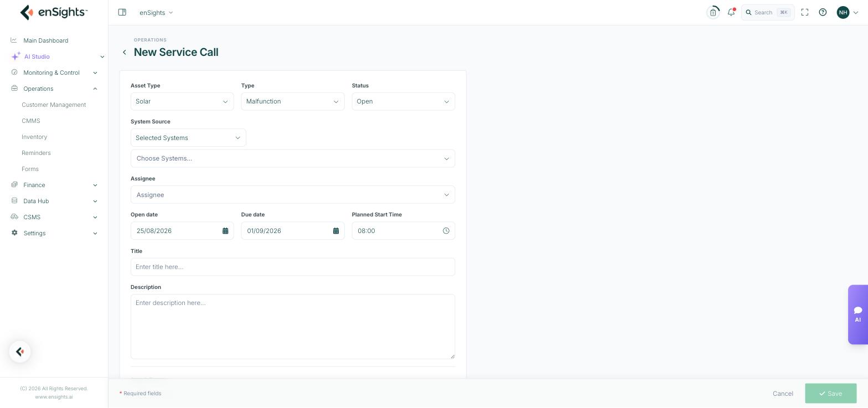Viewport: 868px width, 408px height.
Task: Expand the Data Hub chevron
Action: coord(95,201)
